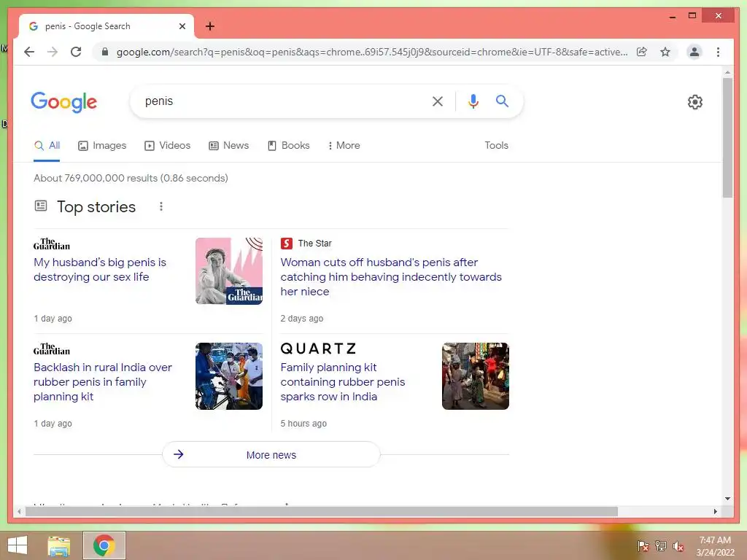Clear the search box text

[x=438, y=101]
